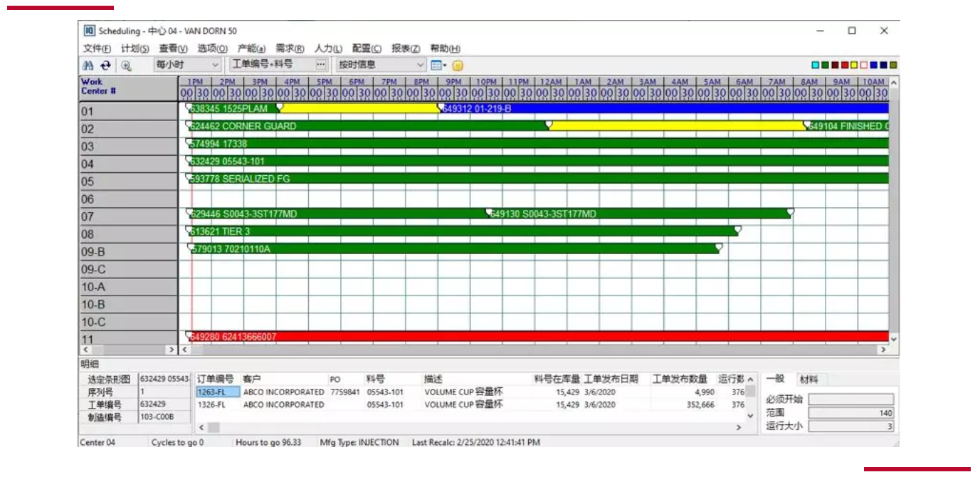Select order row 1326-FL in details grid
Viewport: 980px width, 482px height.
(211, 404)
